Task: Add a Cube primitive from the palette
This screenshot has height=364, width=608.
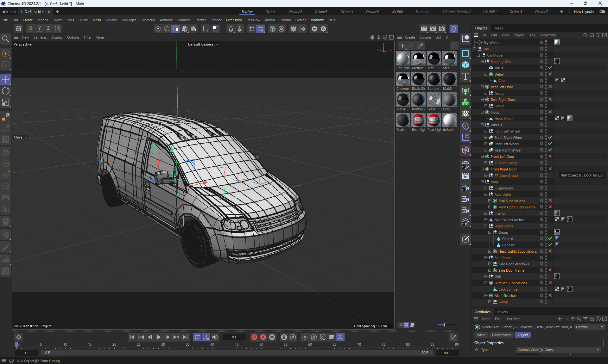Action: [x=465, y=65]
